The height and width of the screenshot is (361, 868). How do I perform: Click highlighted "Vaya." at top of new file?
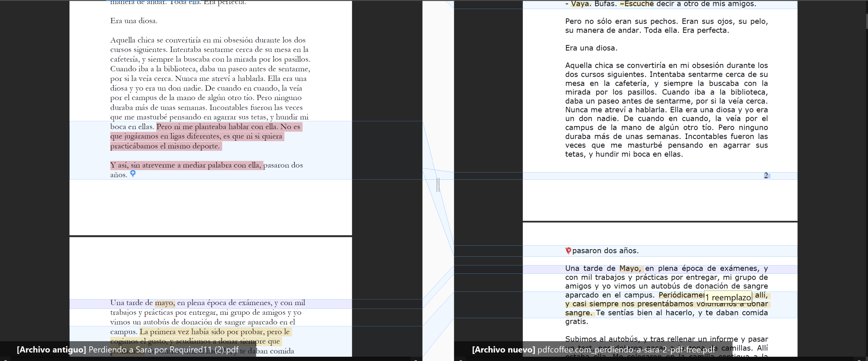(581, 4)
